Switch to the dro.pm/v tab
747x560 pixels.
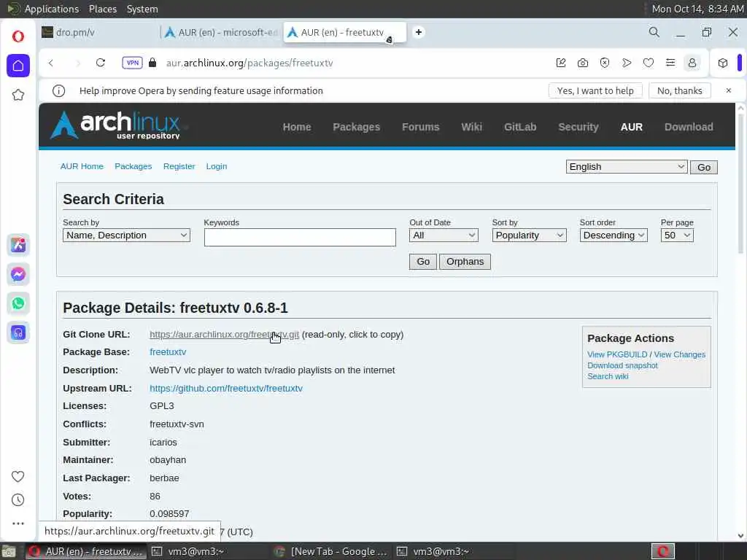pyautogui.click(x=98, y=32)
